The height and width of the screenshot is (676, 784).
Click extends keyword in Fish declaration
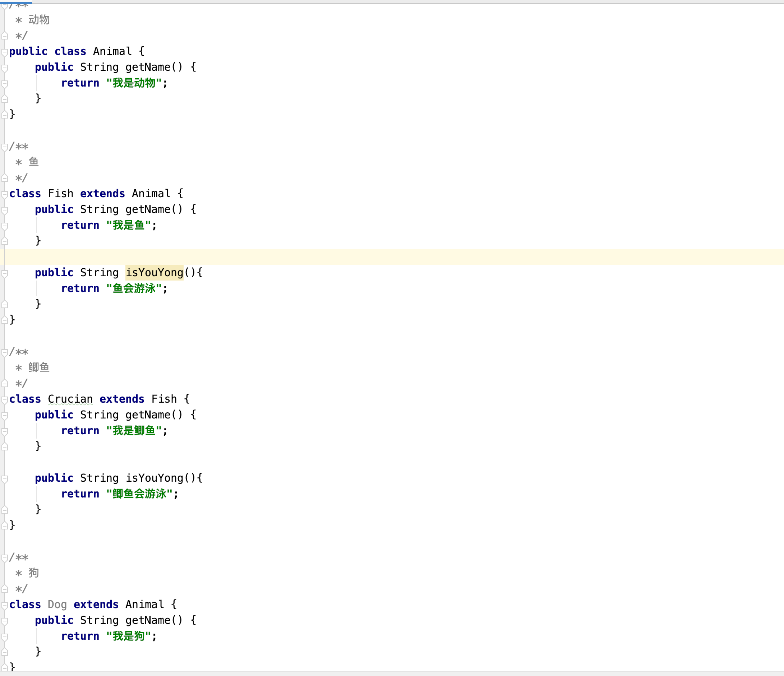pyautogui.click(x=102, y=194)
